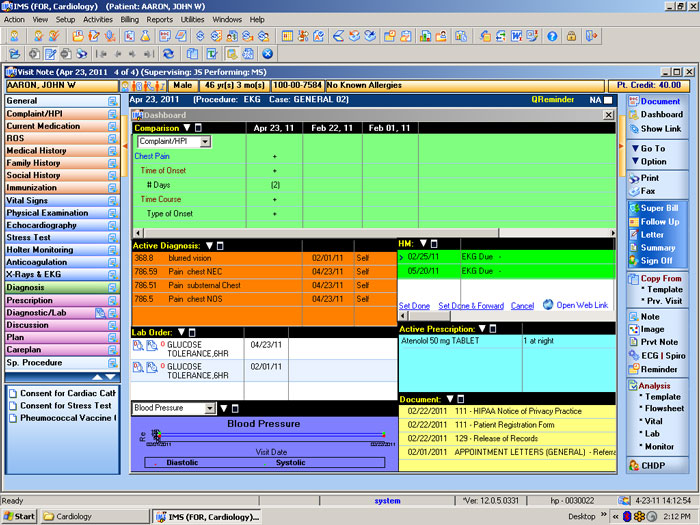Image resolution: width=700 pixels, height=525 pixels.
Task: Expand the Document panel triangle menu
Action: pyautogui.click(x=450, y=399)
